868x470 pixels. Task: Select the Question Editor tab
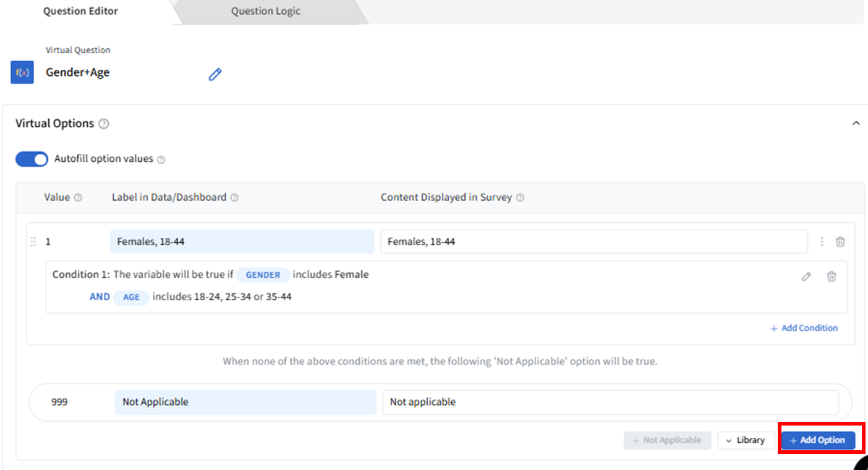(80, 11)
